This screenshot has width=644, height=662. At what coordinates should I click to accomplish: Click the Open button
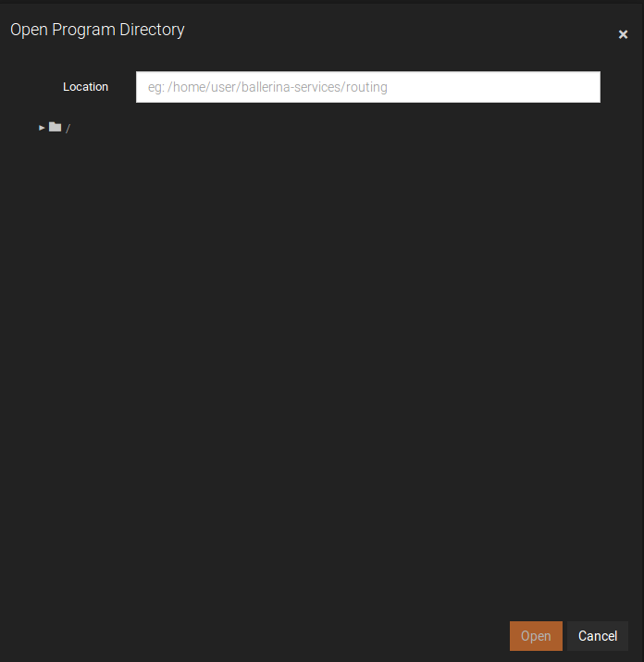pyautogui.click(x=536, y=636)
